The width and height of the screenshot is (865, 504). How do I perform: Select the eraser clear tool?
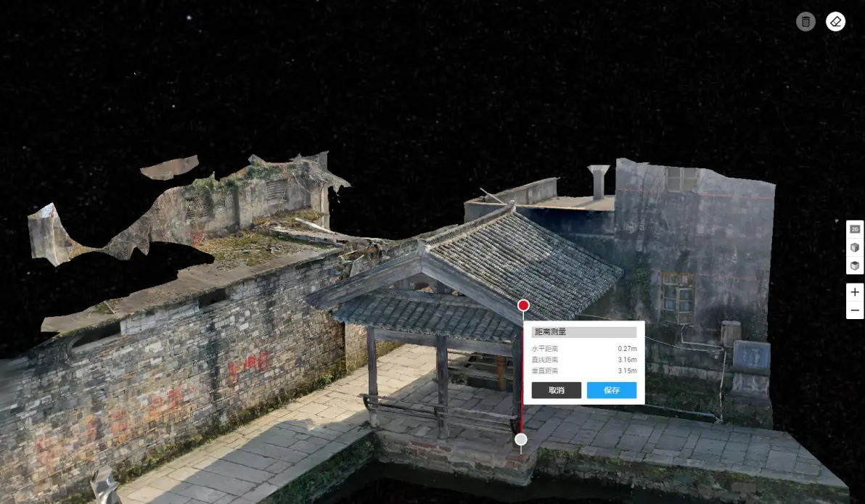835,22
